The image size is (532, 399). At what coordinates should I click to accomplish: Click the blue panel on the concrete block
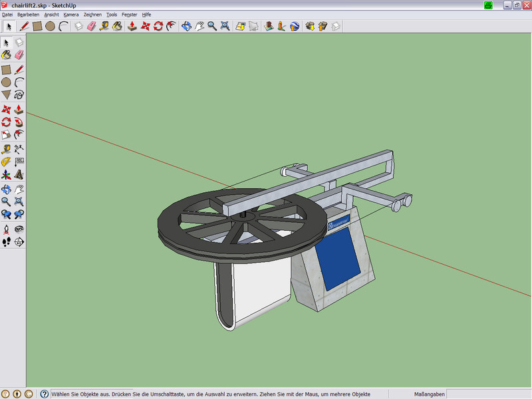[x=338, y=259]
